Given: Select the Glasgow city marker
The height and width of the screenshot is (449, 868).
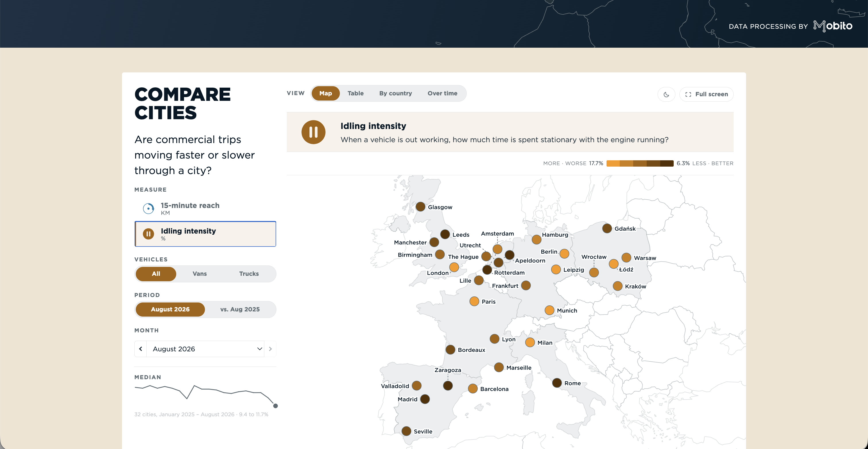Looking at the screenshot, I should coord(421,207).
